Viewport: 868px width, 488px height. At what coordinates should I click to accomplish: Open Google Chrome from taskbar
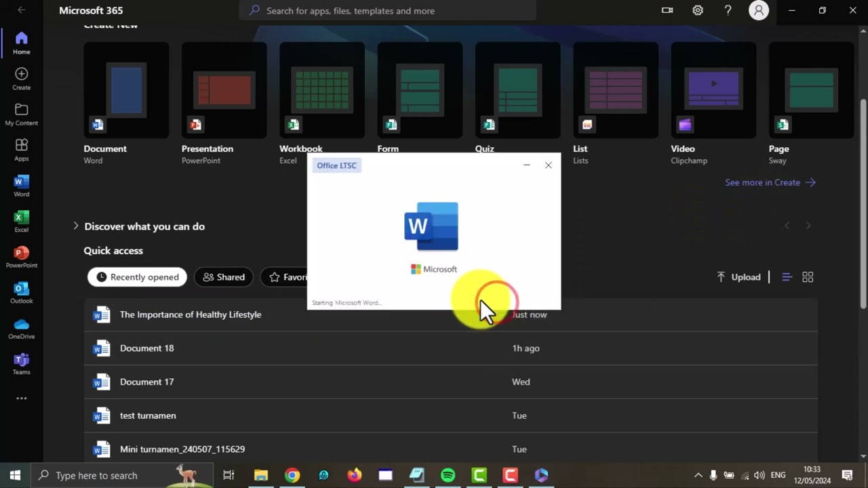point(292,475)
